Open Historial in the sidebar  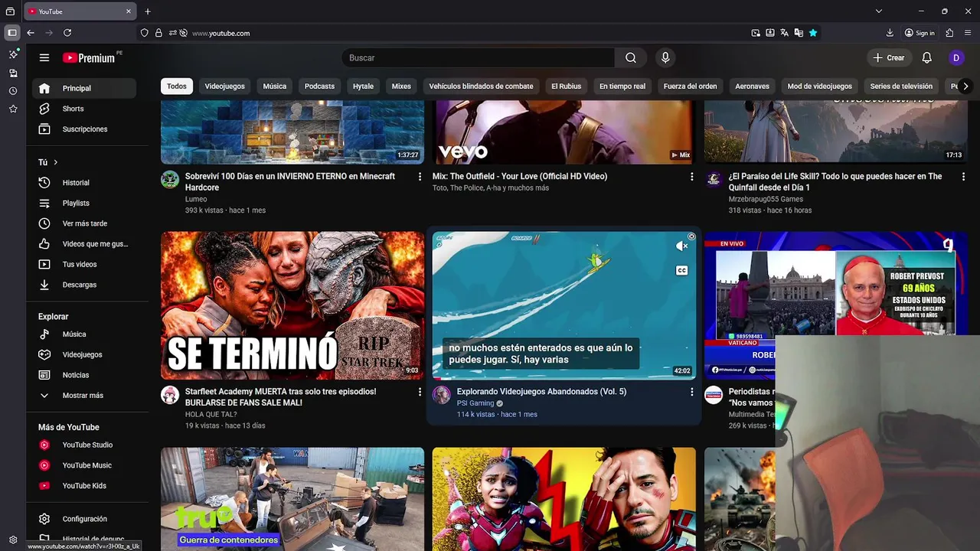pos(84,183)
